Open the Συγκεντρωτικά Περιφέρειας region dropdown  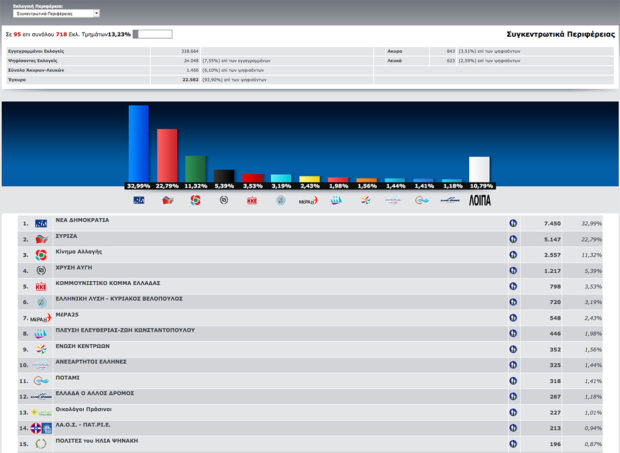[x=56, y=13]
